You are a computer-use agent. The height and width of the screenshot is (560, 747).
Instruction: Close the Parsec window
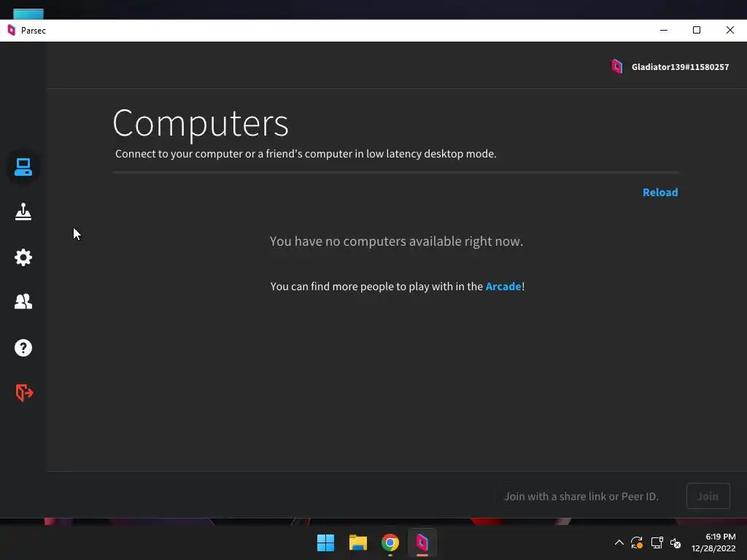click(729, 30)
